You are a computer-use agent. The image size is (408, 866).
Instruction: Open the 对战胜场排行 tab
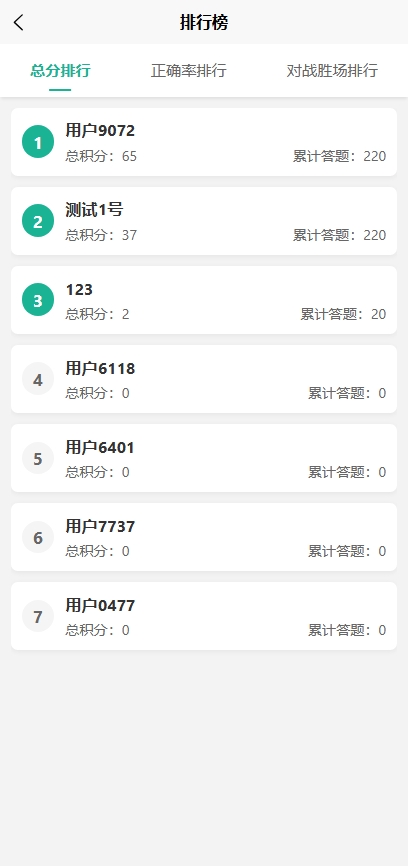332,71
